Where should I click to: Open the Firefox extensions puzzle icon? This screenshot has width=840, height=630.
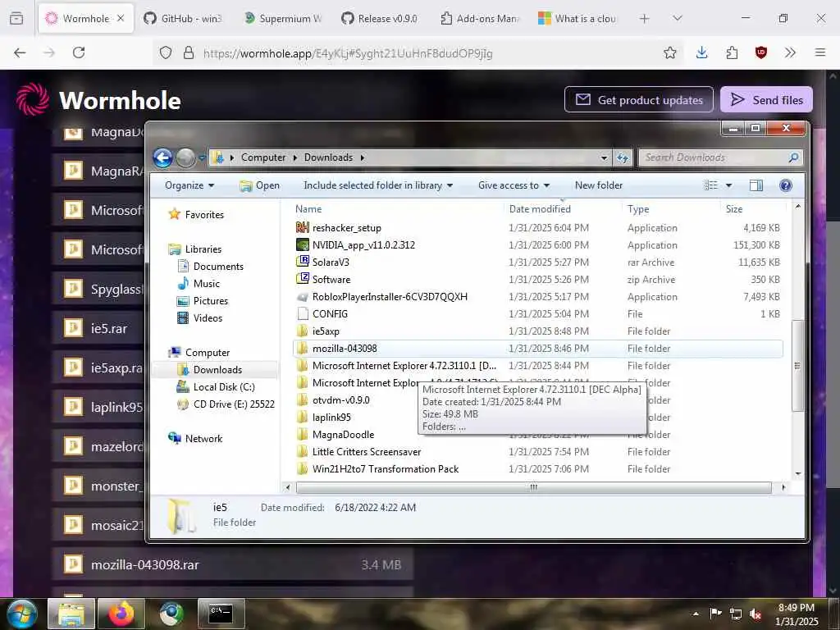tap(732, 52)
